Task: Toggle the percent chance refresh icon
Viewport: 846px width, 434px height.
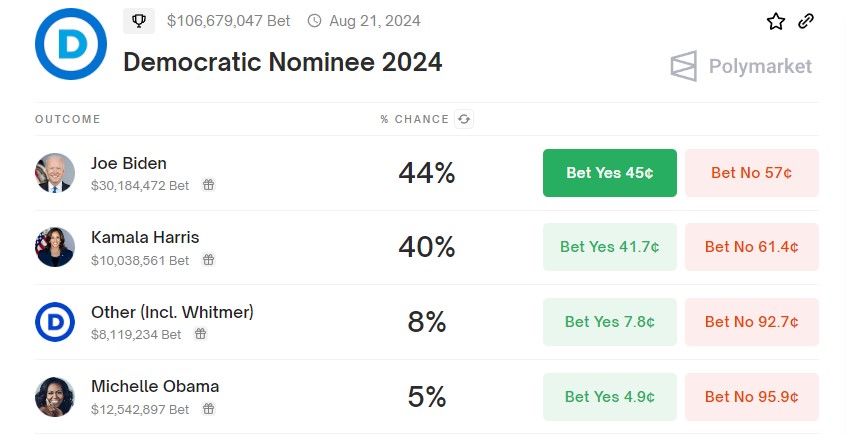Action: [x=464, y=119]
